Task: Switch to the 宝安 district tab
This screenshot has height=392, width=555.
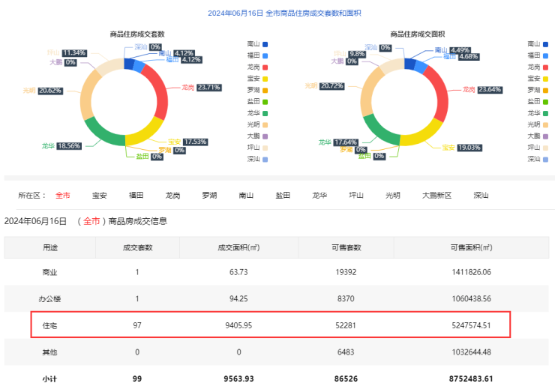Action: click(99, 196)
